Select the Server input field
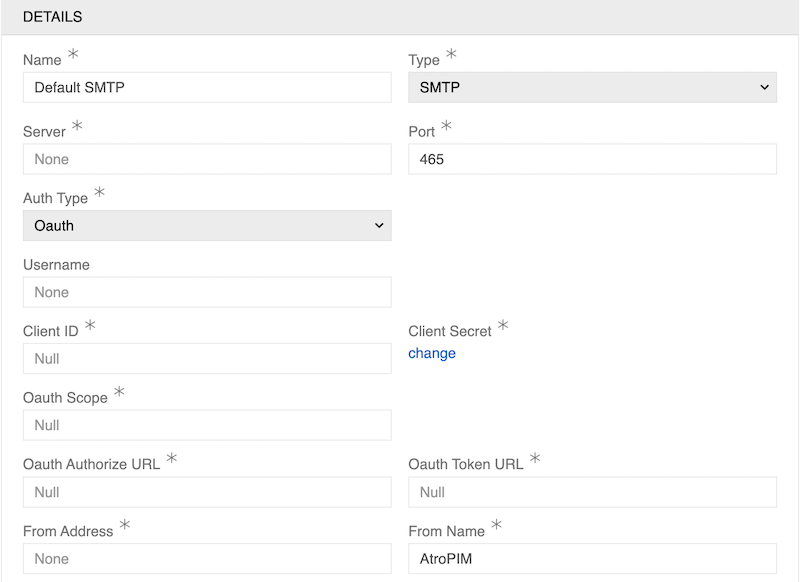This screenshot has height=582, width=800. click(207, 159)
